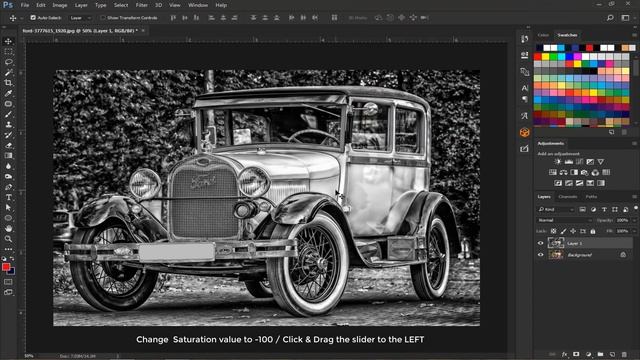The height and width of the screenshot is (360, 640).
Task: Select the Hand tool
Action: click(x=8, y=229)
